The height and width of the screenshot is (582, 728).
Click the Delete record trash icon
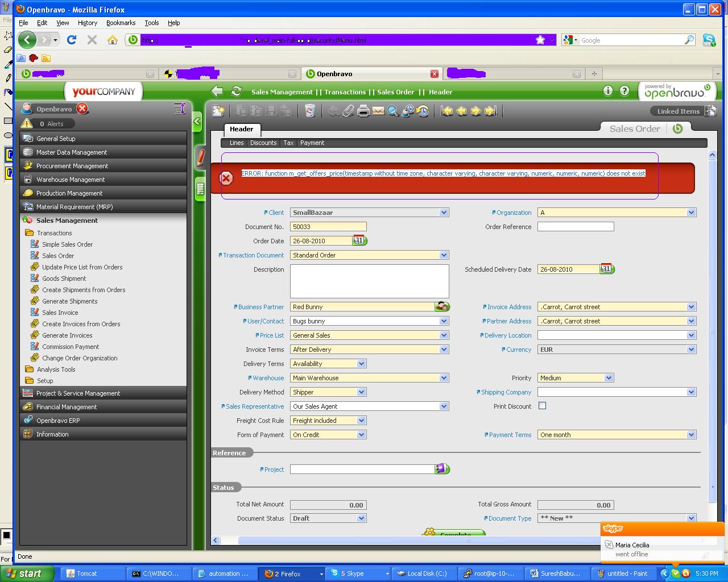point(309,111)
